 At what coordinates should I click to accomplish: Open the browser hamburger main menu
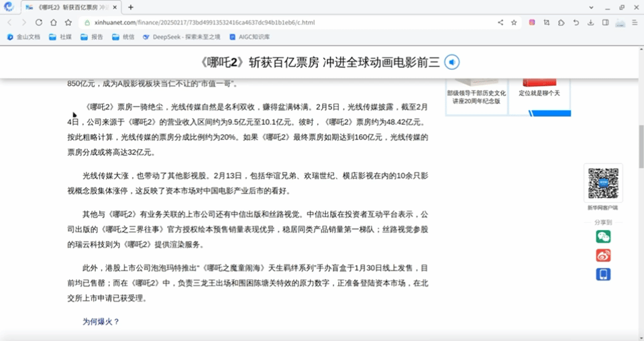[635, 23]
